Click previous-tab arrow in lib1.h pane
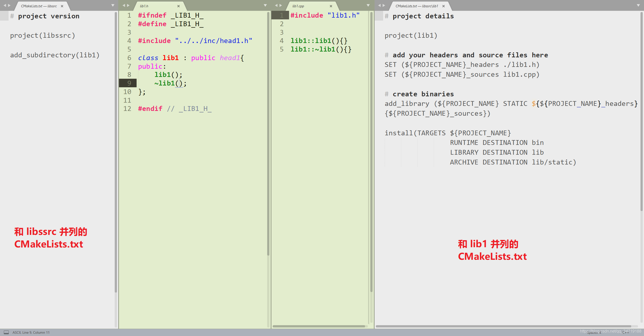 click(x=124, y=5)
